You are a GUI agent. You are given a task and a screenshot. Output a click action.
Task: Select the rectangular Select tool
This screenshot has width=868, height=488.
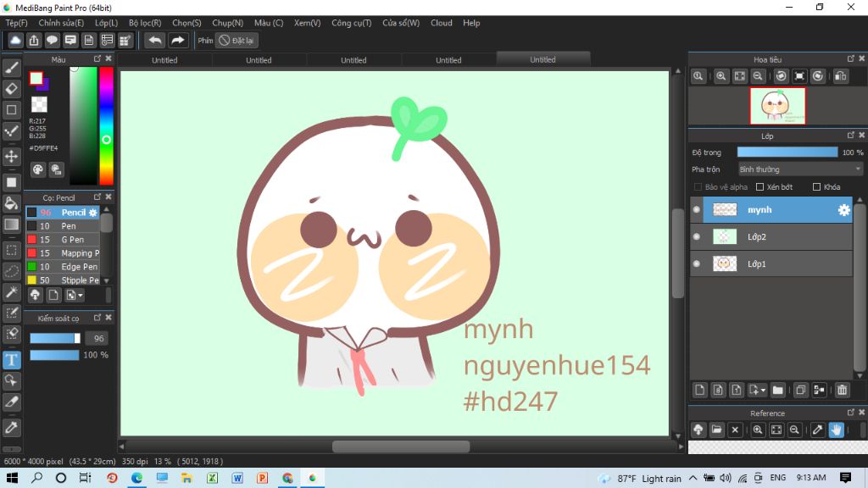12,250
